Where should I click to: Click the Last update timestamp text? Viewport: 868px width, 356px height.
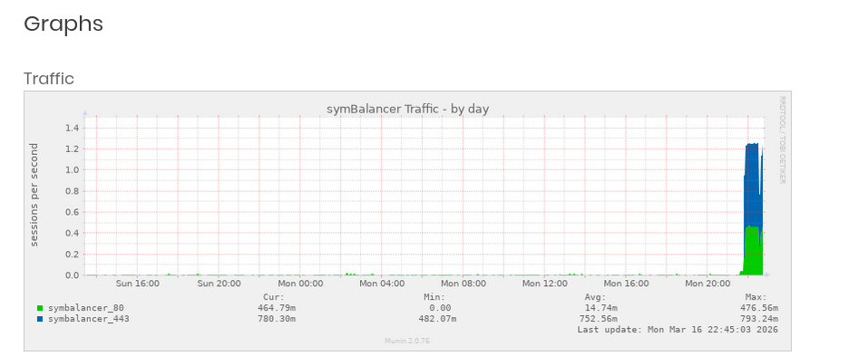[678, 330]
